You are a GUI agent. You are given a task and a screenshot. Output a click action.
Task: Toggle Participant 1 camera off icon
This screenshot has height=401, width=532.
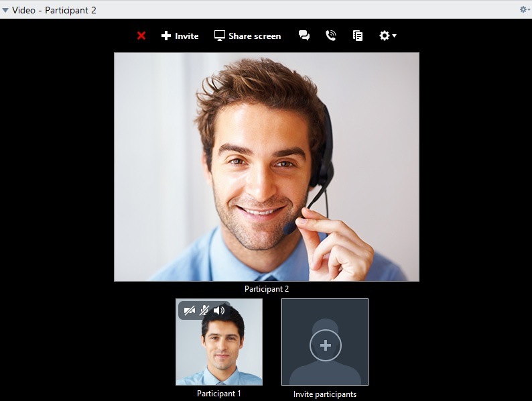pyautogui.click(x=189, y=310)
